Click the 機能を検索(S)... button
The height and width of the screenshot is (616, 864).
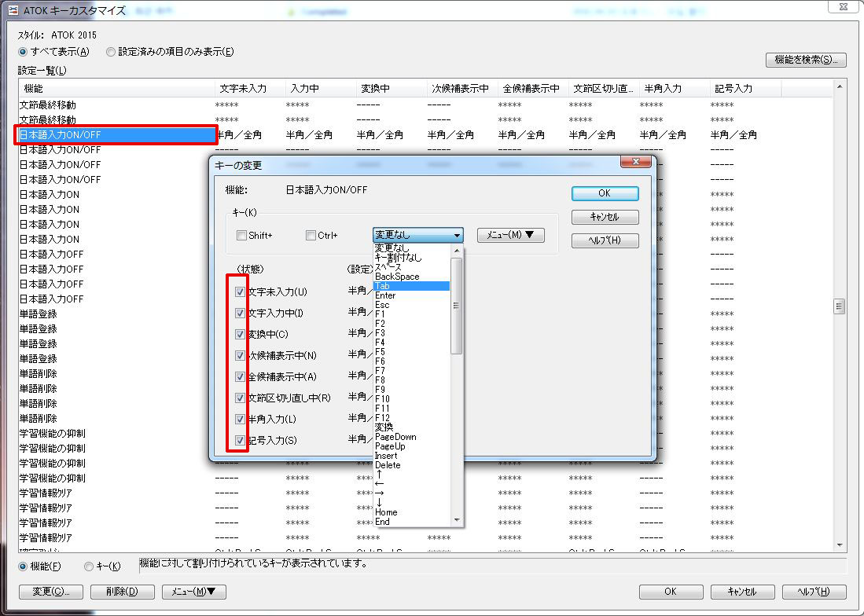click(x=806, y=60)
